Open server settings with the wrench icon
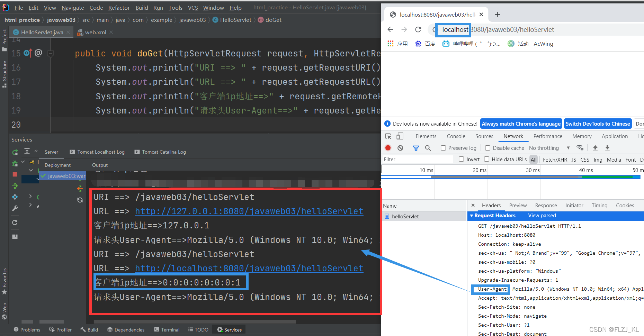 click(15, 208)
